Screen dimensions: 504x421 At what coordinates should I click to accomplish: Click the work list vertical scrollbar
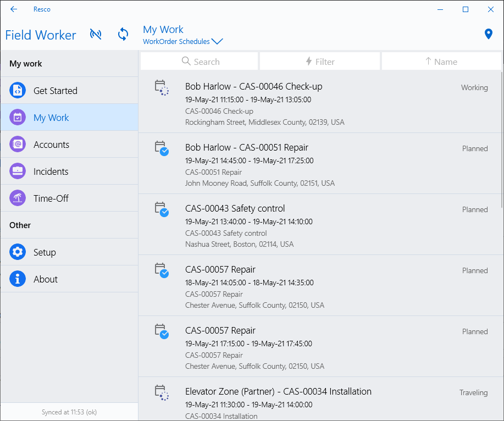(502, 140)
